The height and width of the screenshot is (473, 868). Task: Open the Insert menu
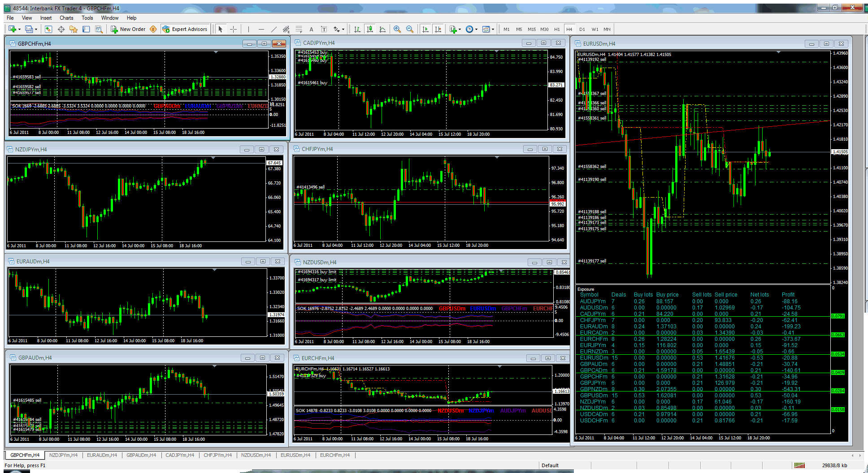[x=46, y=18]
